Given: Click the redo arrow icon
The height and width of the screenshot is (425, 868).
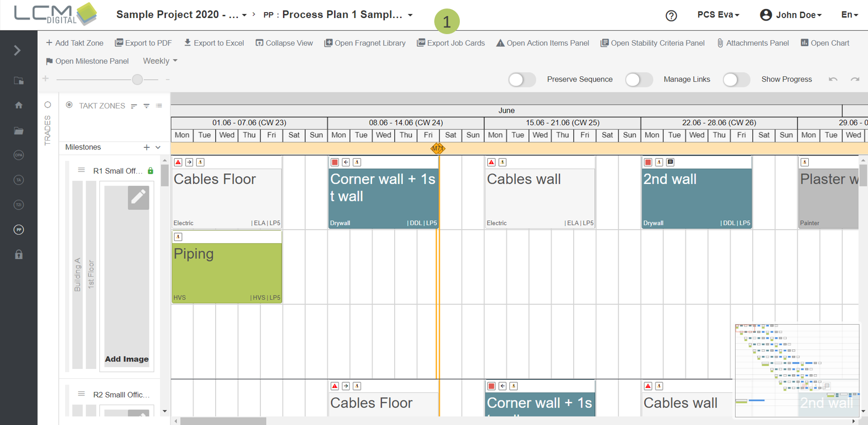Looking at the screenshot, I should click(x=855, y=79).
